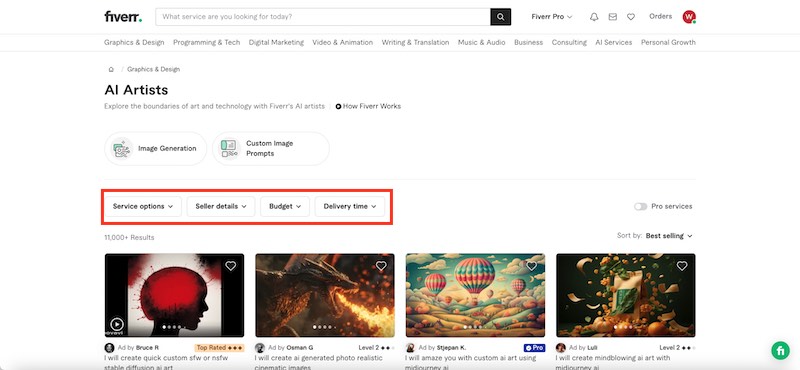Click Stjepan K.'s seller avatar
800x370 pixels.
point(411,348)
